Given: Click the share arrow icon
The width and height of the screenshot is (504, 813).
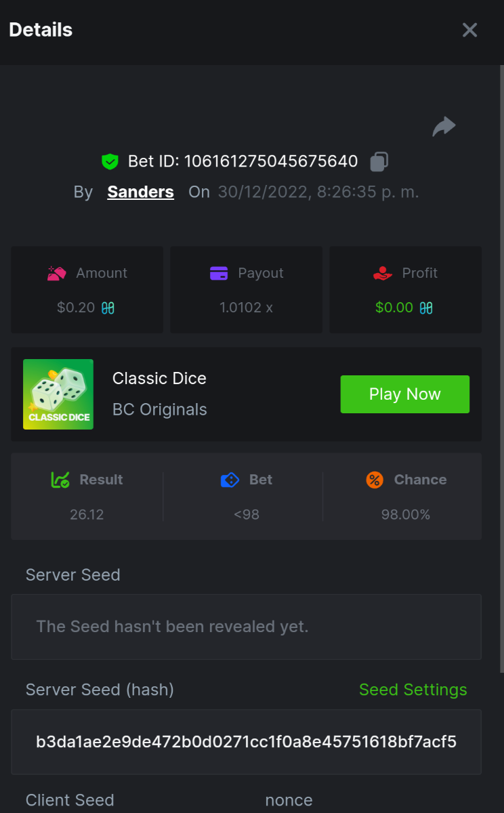Looking at the screenshot, I should [x=444, y=127].
